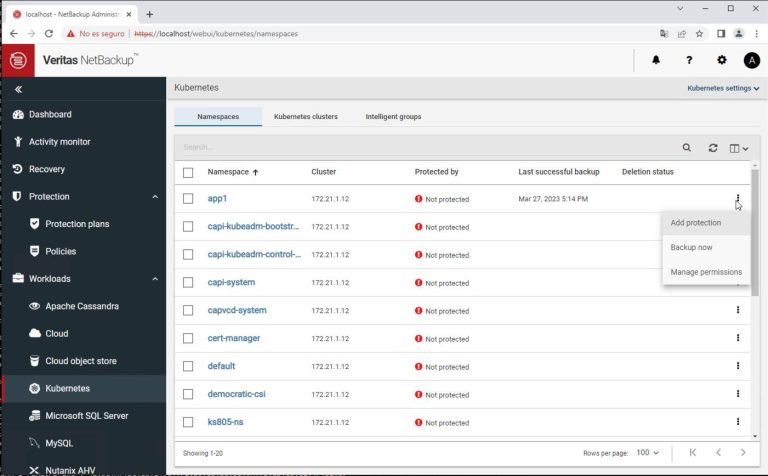Viewport: 768px width, 476px height.
Task: Open the help question mark icon
Action: [x=689, y=60]
